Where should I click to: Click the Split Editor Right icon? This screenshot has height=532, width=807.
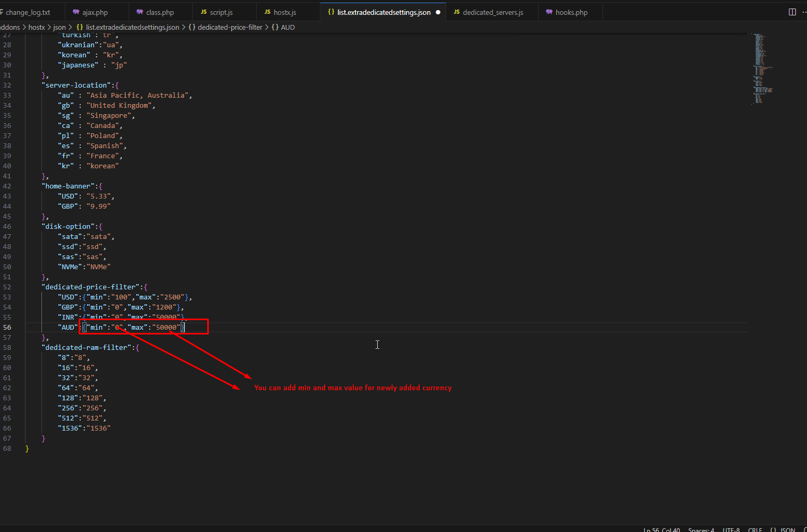tap(792, 12)
